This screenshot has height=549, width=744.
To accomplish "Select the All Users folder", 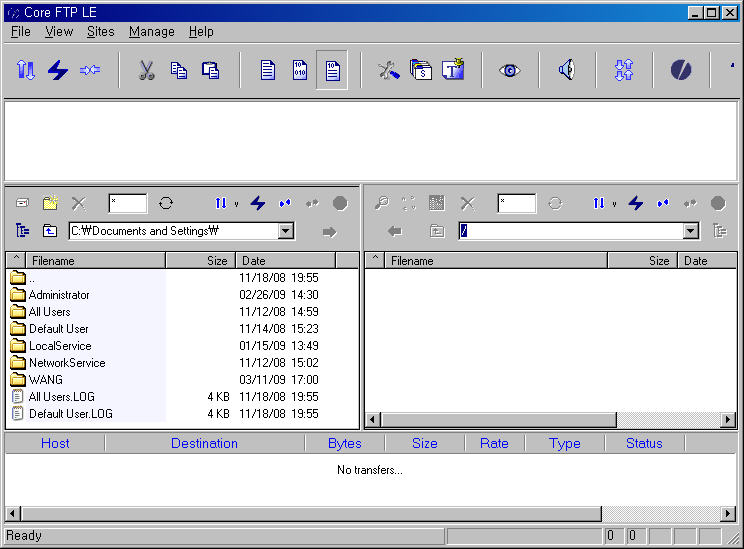I will pos(49,312).
